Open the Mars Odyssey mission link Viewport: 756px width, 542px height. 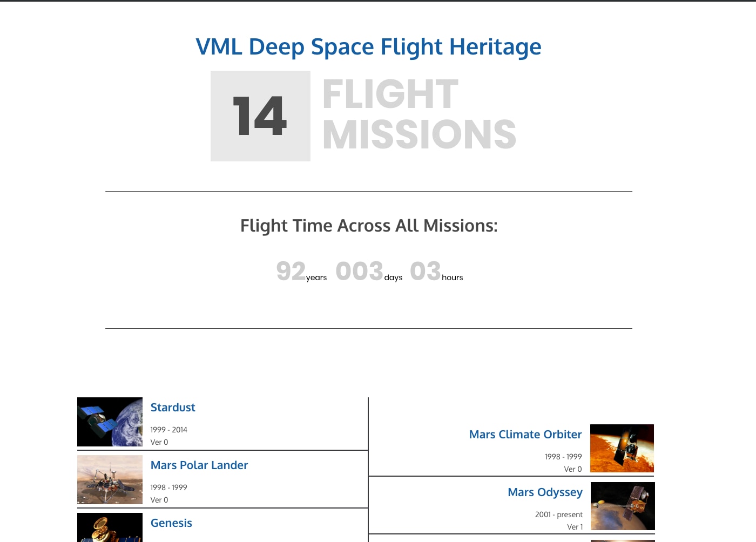pyautogui.click(x=545, y=492)
